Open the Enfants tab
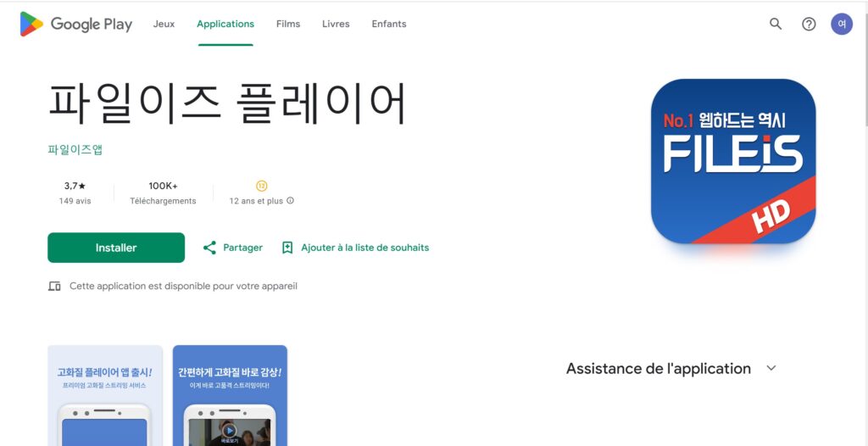The height and width of the screenshot is (446, 868). pyautogui.click(x=389, y=24)
